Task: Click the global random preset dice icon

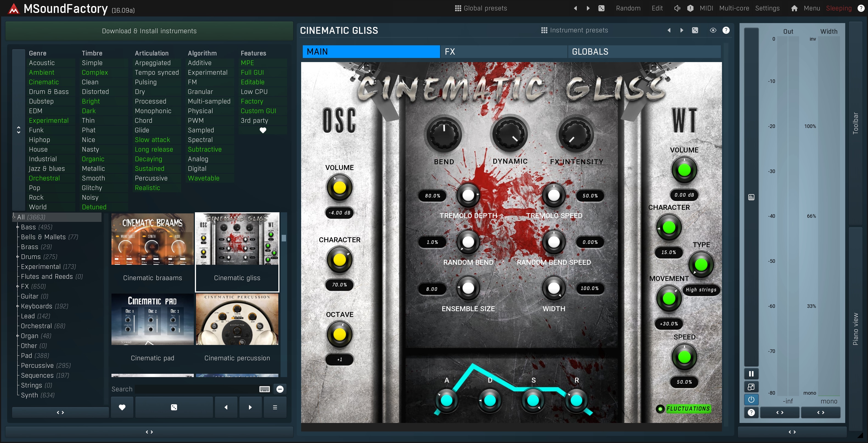Action: coord(601,8)
